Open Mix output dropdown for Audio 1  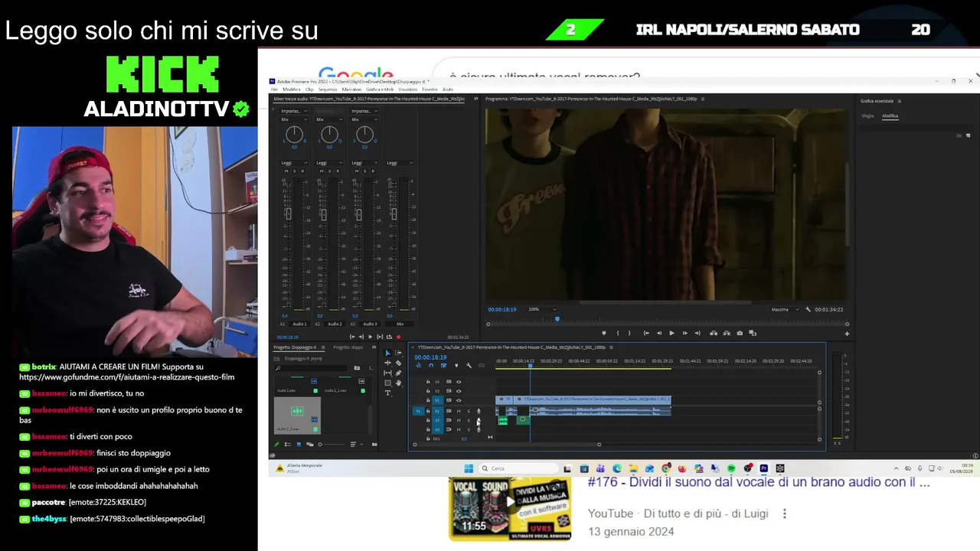pos(294,119)
